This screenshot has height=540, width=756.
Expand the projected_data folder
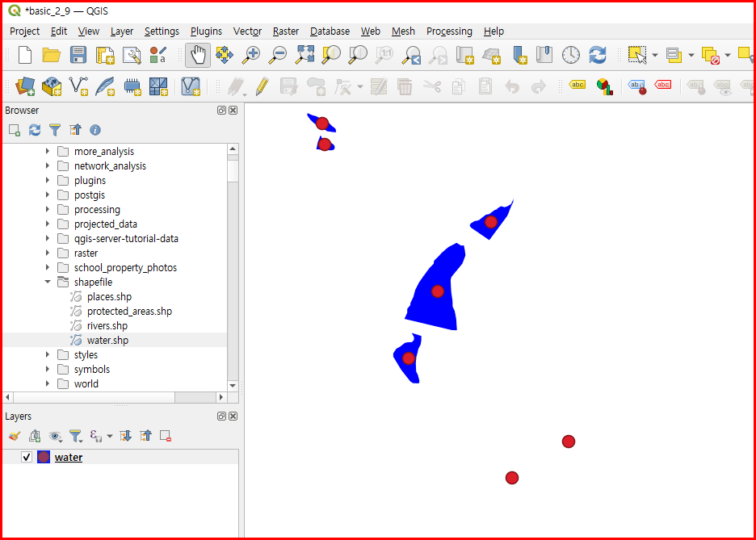[x=47, y=224]
